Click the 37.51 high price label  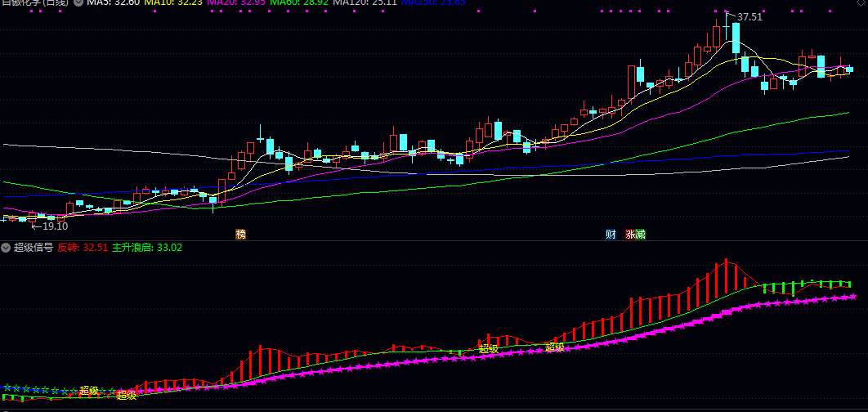click(x=749, y=17)
